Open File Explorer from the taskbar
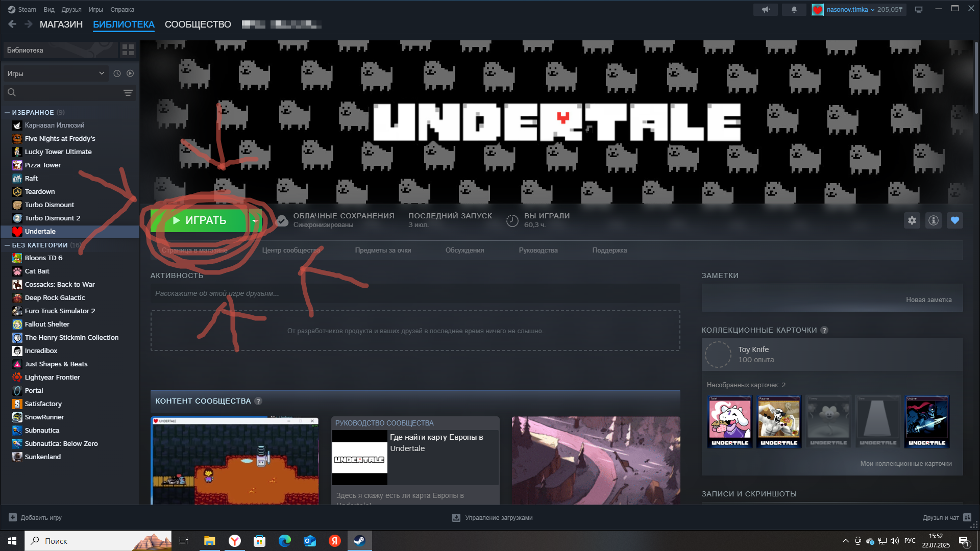This screenshot has width=980, height=551. (x=209, y=541)
